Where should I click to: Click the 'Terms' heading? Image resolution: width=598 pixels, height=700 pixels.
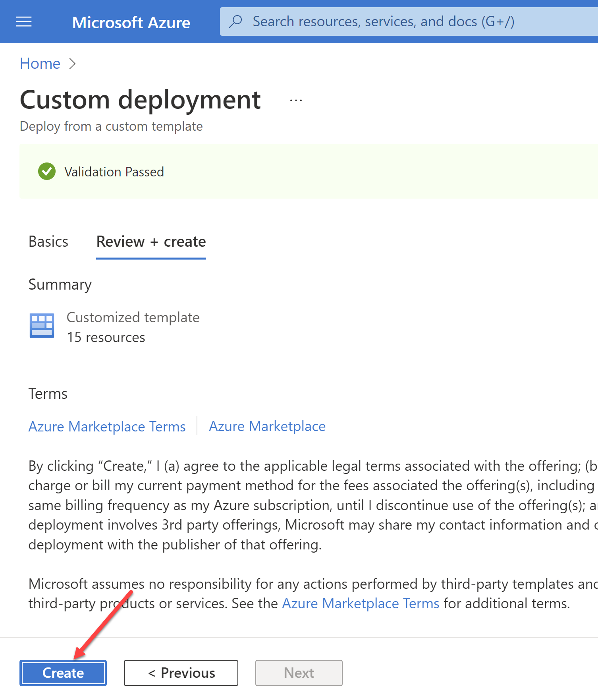tap(48, 394)
